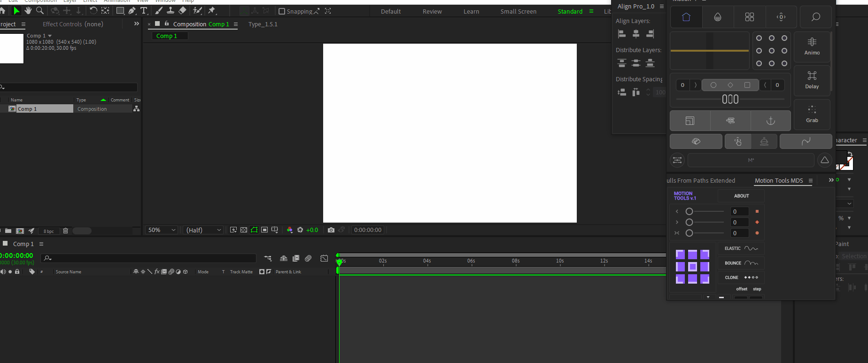Select the Roto Brush tool
Screen dimensions: 868x363
(198, 10)
